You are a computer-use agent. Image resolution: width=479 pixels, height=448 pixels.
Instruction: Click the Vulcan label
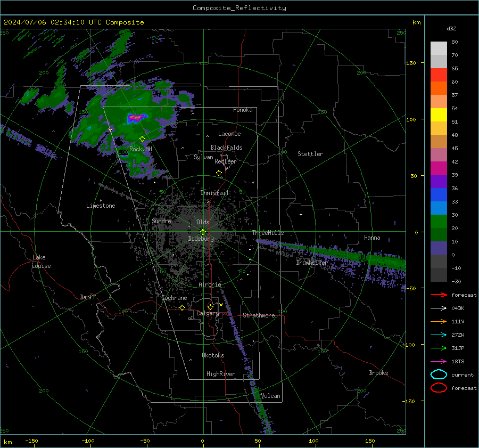(x=270, y=396)
